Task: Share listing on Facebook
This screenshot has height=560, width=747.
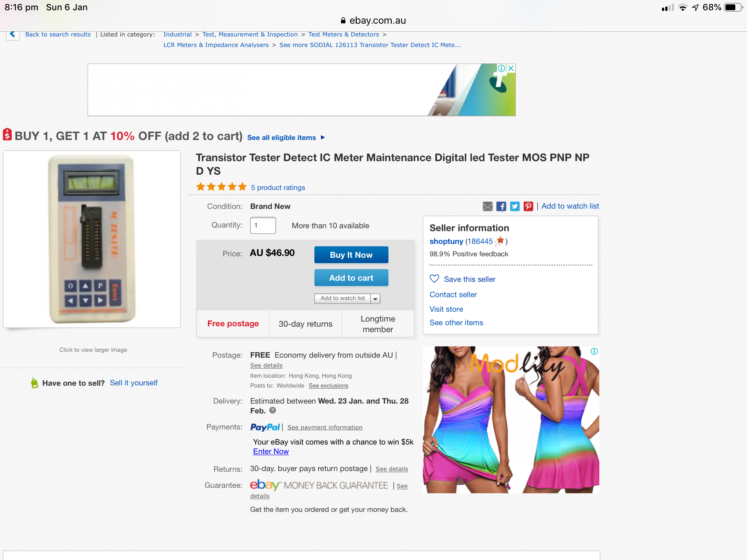Action: pos(501,206)
